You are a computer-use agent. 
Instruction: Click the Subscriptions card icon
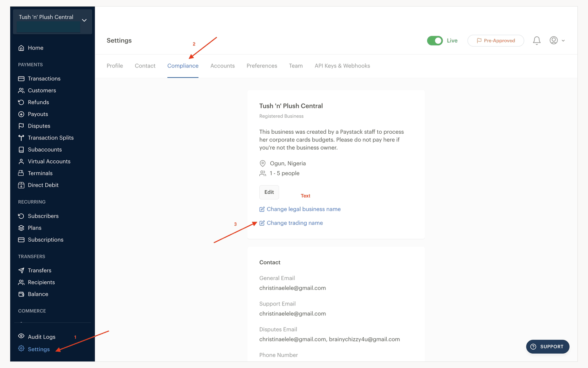[x=21, y=240]
